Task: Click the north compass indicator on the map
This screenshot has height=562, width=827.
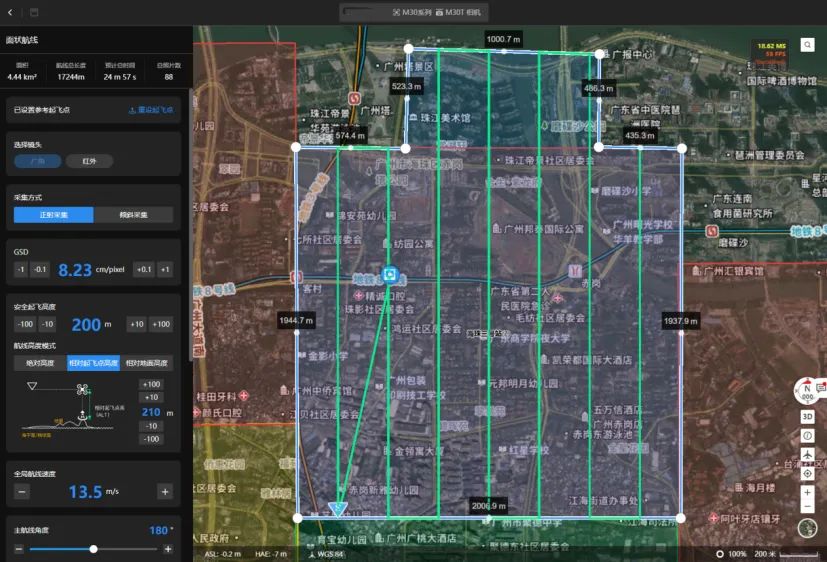Action: pos(807,391)
